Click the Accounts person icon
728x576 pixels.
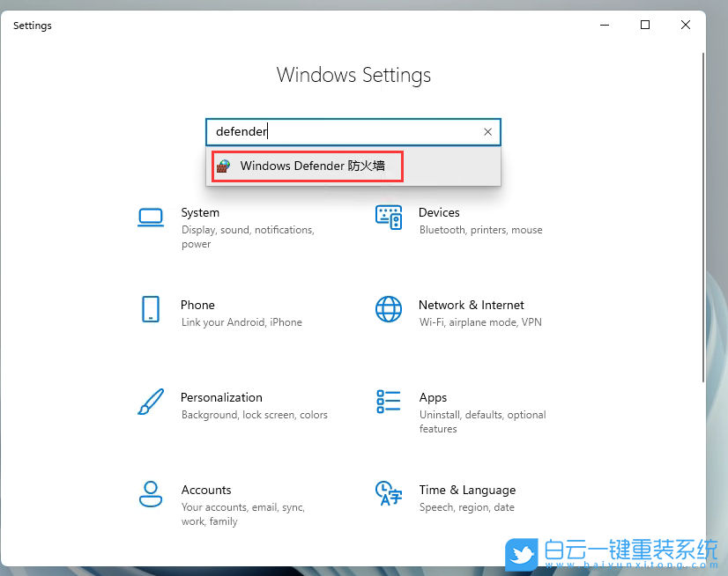[x=151, y=493]
